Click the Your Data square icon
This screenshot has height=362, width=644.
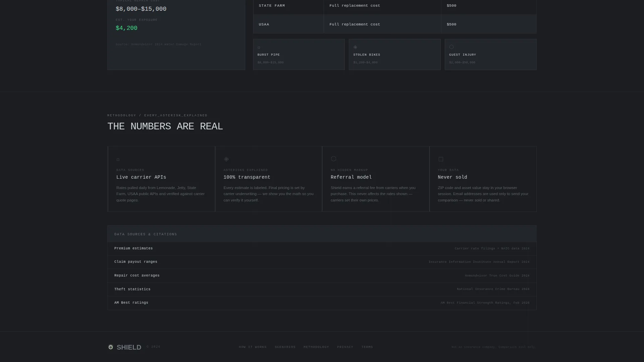tap(441, 159)
